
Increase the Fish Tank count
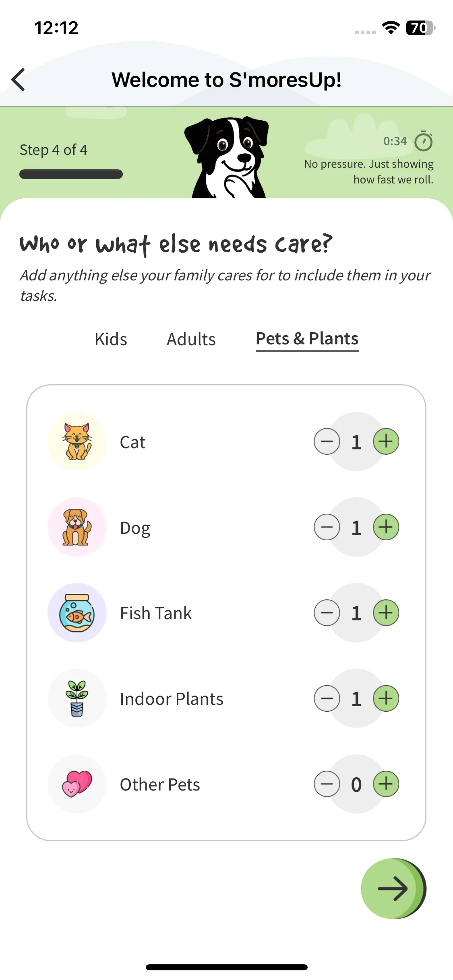click(x=386, y=613)
